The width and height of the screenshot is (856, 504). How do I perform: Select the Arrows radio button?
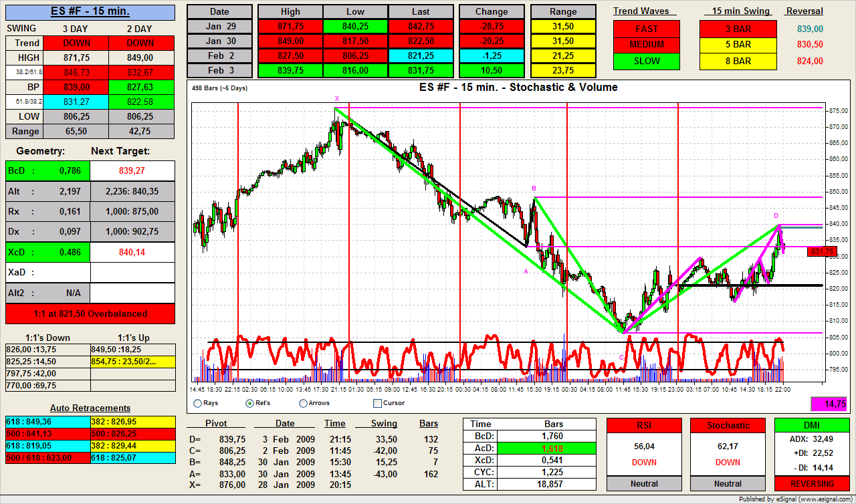coord(303,403)
